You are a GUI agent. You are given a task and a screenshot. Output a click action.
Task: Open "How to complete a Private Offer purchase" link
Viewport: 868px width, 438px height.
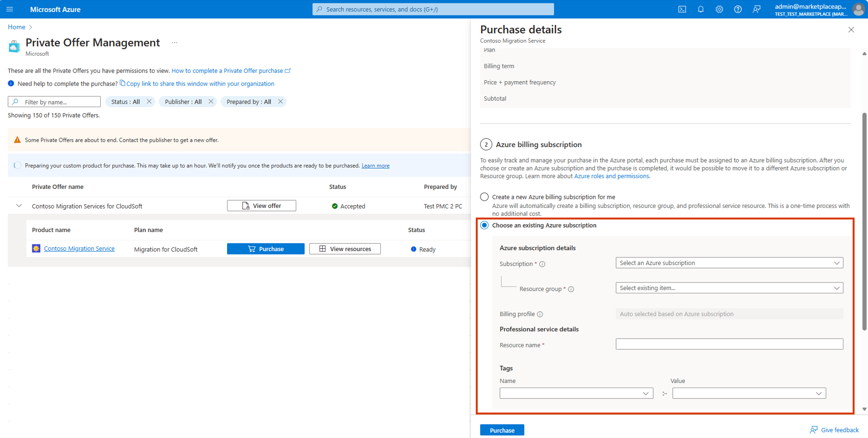click(228, 71)
